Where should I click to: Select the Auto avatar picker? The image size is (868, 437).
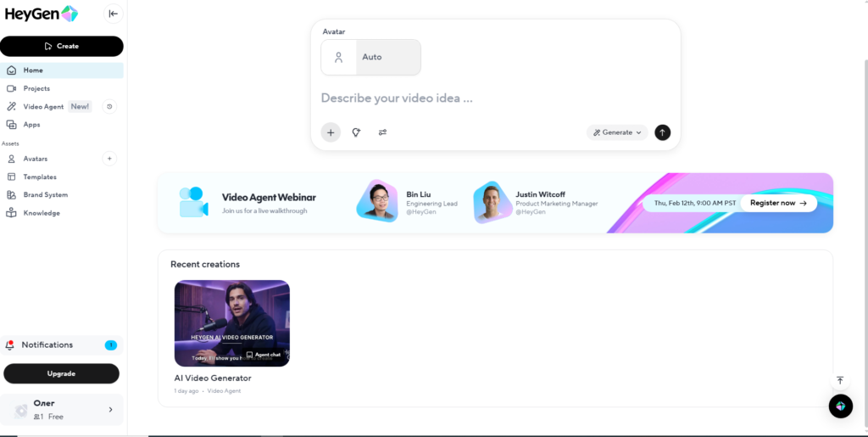[x=371, y=57]
